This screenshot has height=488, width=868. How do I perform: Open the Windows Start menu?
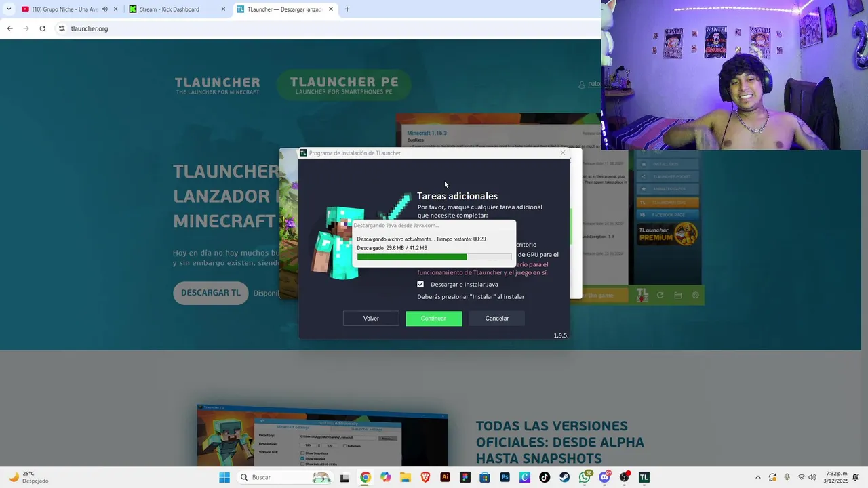pyautogui.click(x=224, y=477)
